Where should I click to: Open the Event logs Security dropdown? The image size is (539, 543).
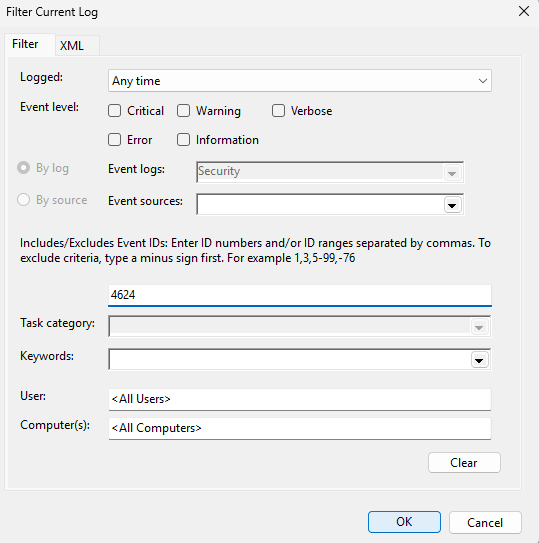coord(452,172)
